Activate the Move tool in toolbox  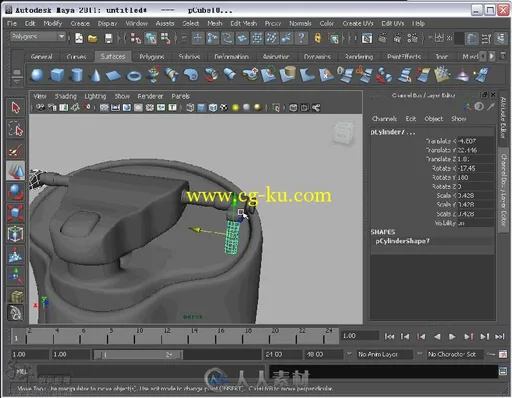coord(15,171)
